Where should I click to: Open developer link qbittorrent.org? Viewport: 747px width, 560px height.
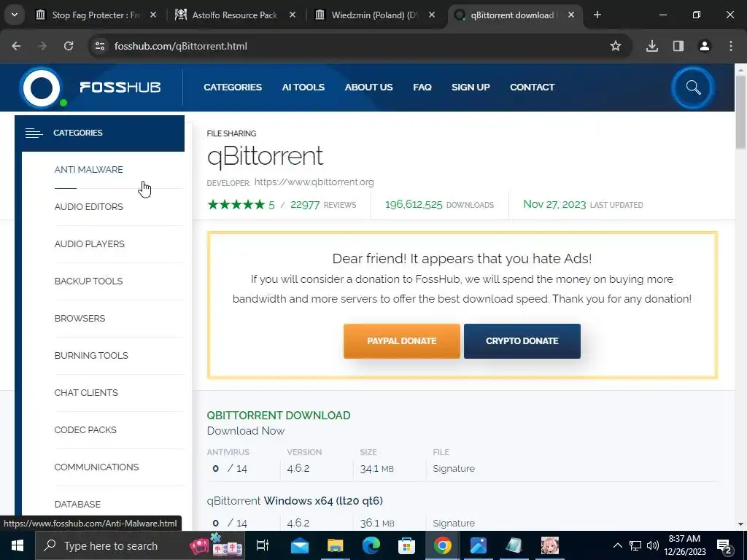point(314,182)
